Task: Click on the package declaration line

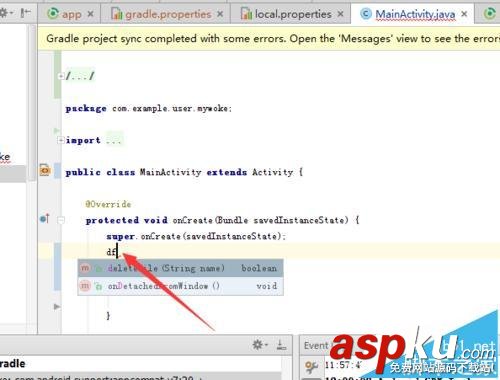Action: [149, 108]
